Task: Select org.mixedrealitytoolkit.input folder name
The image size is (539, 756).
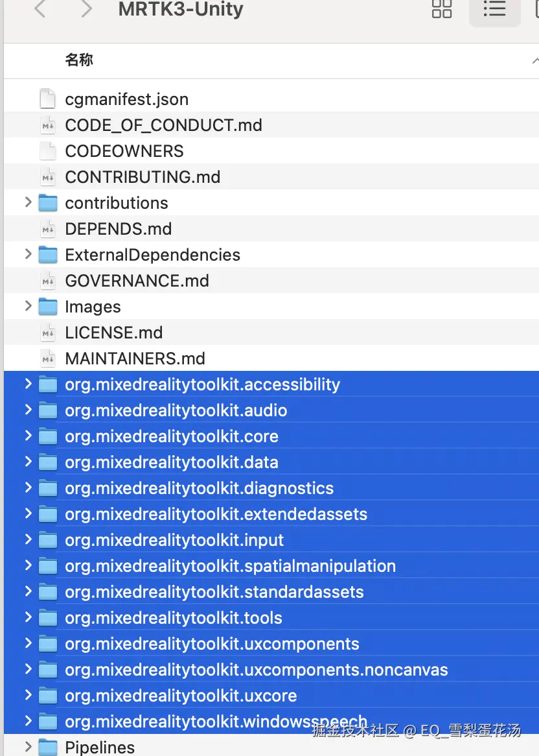Action: click(x=174, y=541)
